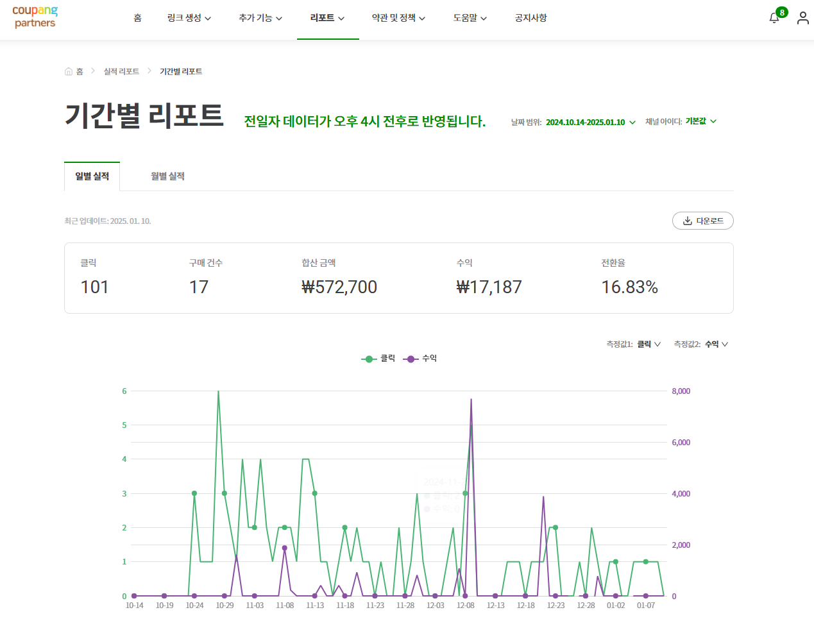Click the Coupang Partners logo
Image resolution: width=814 pixels, height=644 pixels.
(x=35, y=17)
